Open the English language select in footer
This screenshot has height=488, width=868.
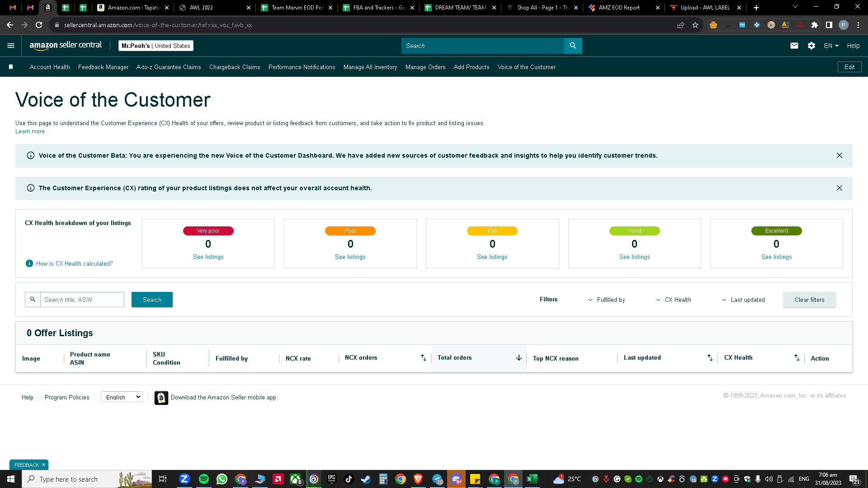[x=122, y=397]
